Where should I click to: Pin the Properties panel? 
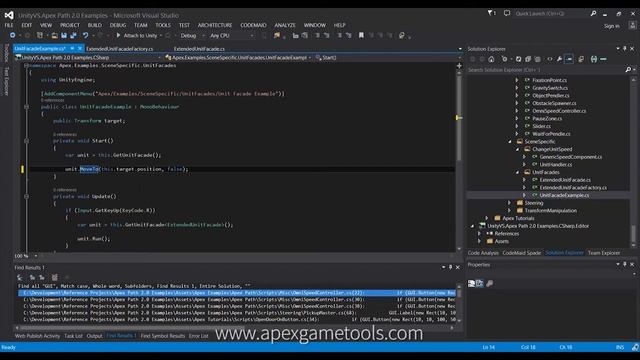624,264
